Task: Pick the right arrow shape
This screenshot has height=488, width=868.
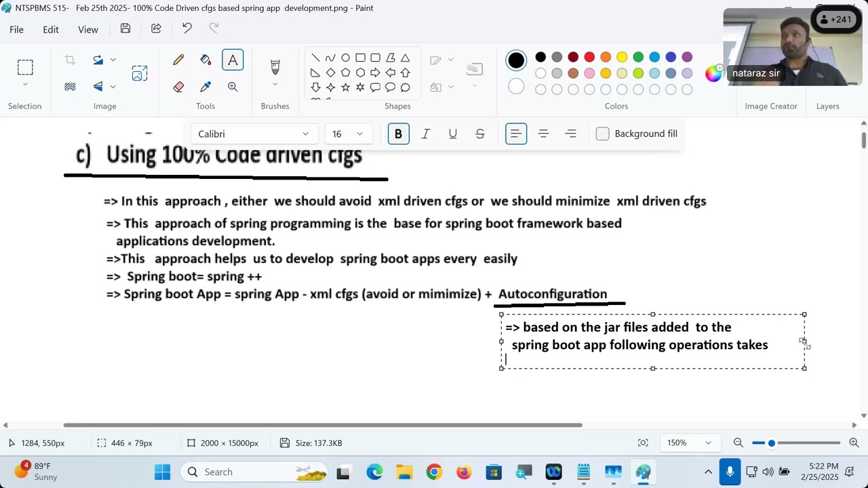Action: [x=375, y=73]
